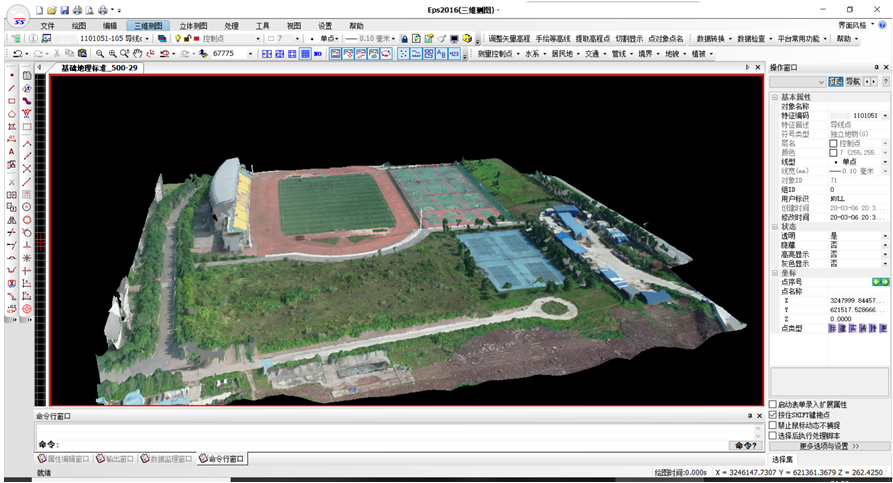893x483 pixels.
Task: Toggle 按住SHIFT键拖点 checkbox
Action: click(773, 415)
